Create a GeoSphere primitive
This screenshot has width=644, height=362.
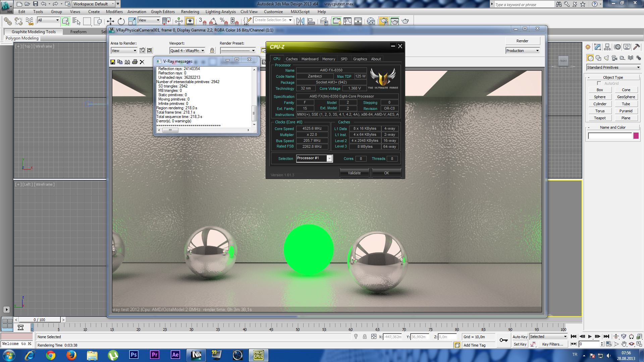626,97
